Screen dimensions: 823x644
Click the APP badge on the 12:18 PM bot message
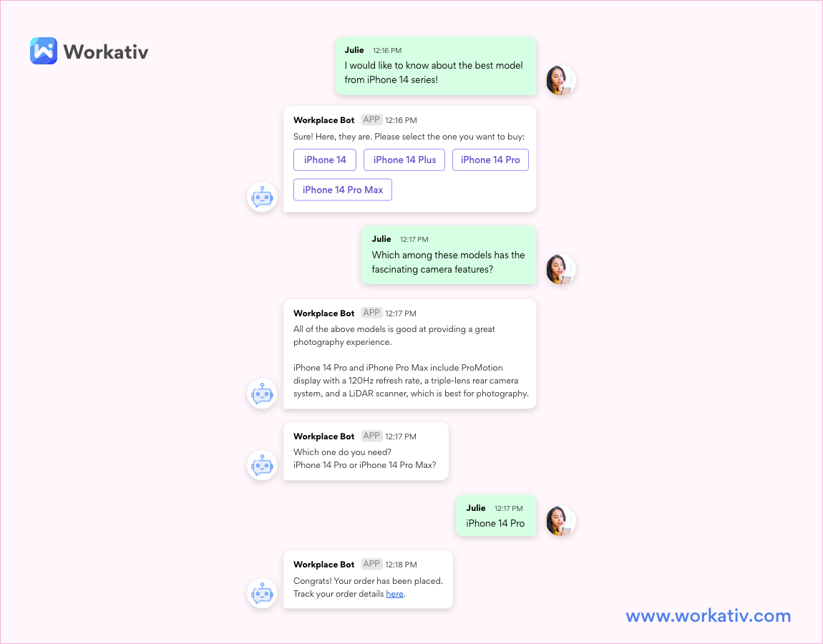pyautogui.click(x=371, y=565)
